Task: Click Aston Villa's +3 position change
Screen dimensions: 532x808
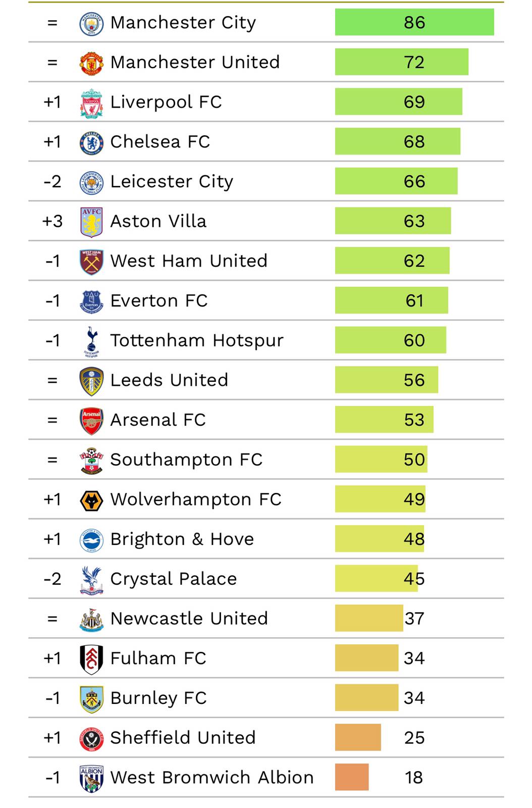Action: click(x=52, y=222)
